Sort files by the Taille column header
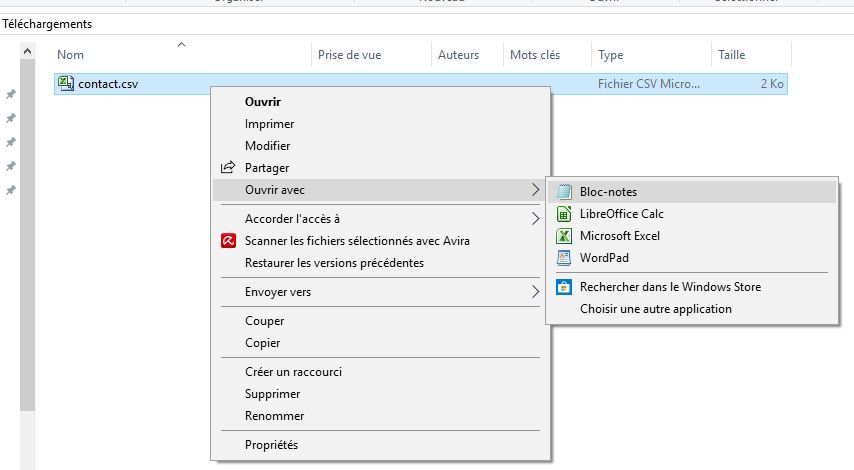Image resolution: width=854 pixels, height=470 pixels. coord(731,55)
